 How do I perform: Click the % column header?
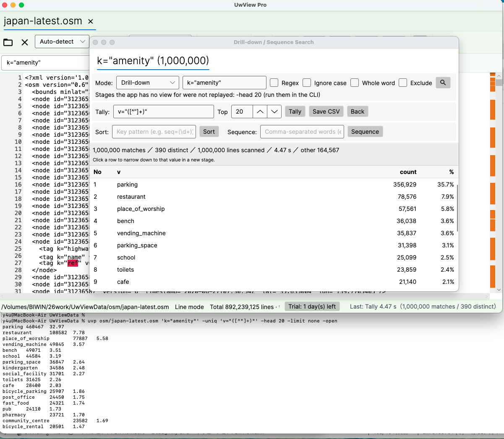pyautogui.click(x=452, y=172)
